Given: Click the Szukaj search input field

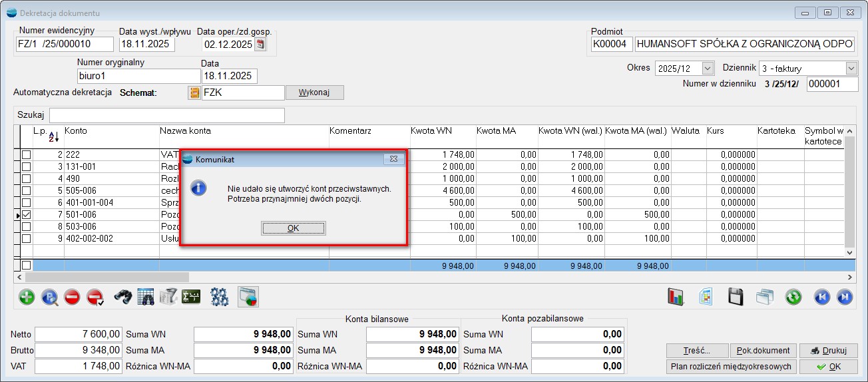Looking at the screenshot, I should tap(166, 115).
